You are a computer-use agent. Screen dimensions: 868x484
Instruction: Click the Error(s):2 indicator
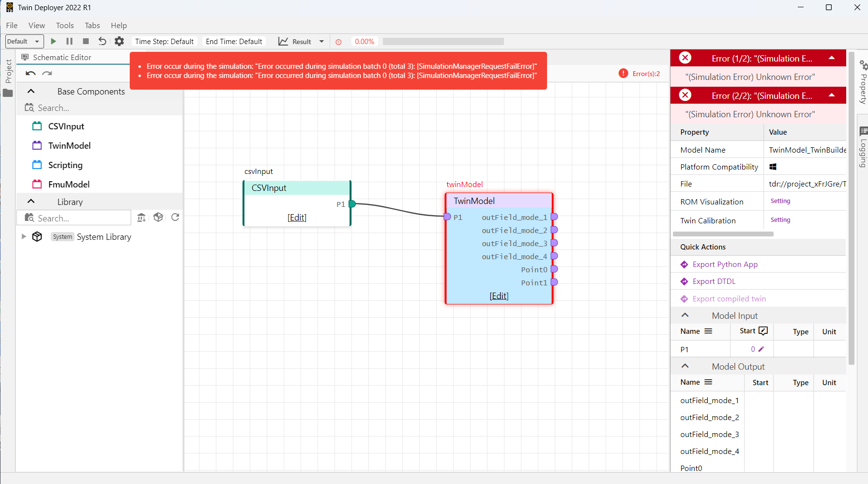pos(640,74)
